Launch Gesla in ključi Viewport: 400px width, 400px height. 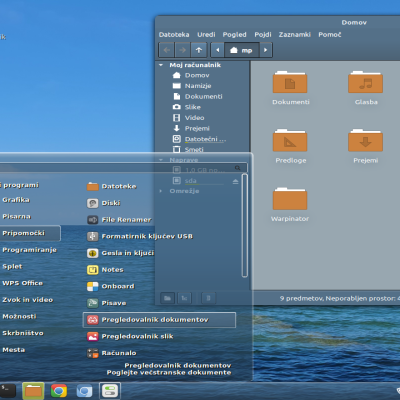coord(120,253)
